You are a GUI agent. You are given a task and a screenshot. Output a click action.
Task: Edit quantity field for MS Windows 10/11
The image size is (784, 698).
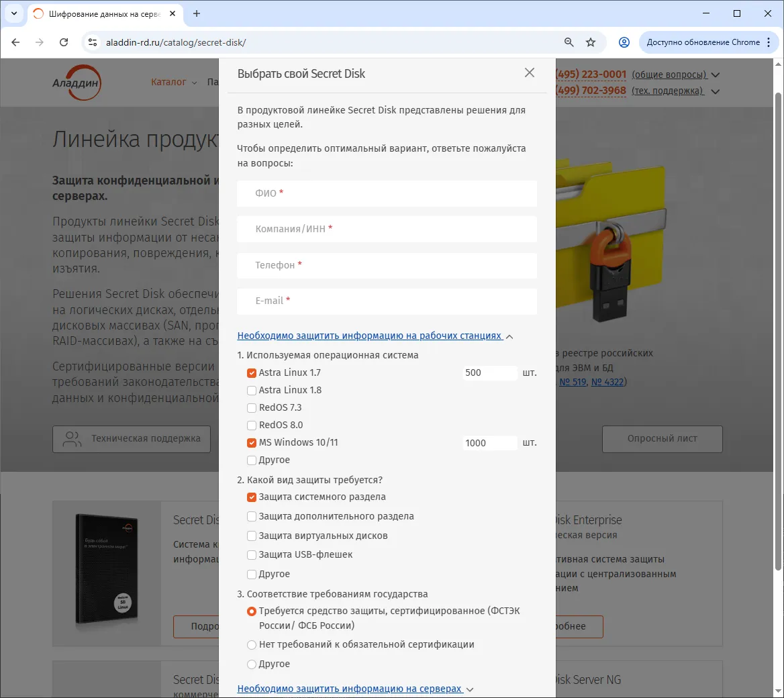click(490, 443)
